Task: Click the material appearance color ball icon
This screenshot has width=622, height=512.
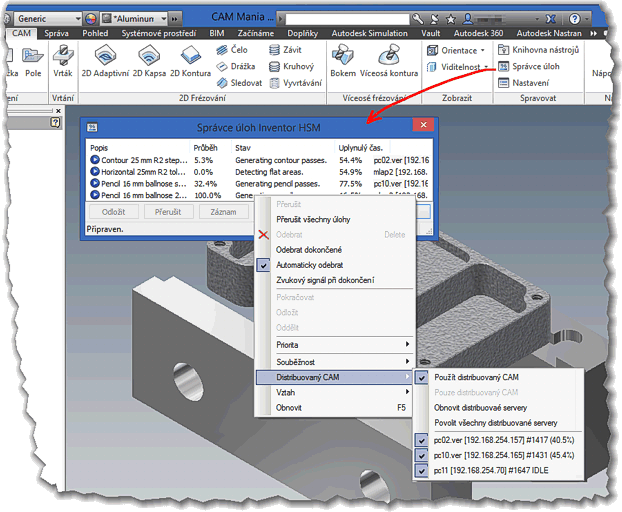Action: click(91, 19)
